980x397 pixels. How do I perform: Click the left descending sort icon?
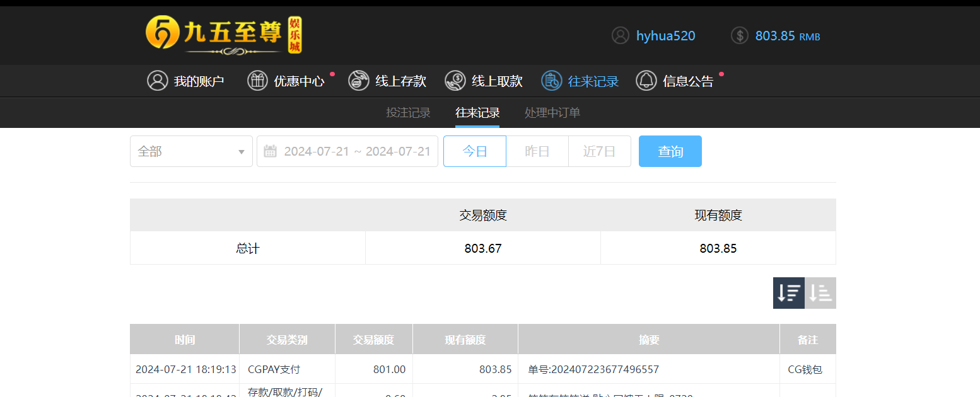pyautogui.click(x=788, y=293)
